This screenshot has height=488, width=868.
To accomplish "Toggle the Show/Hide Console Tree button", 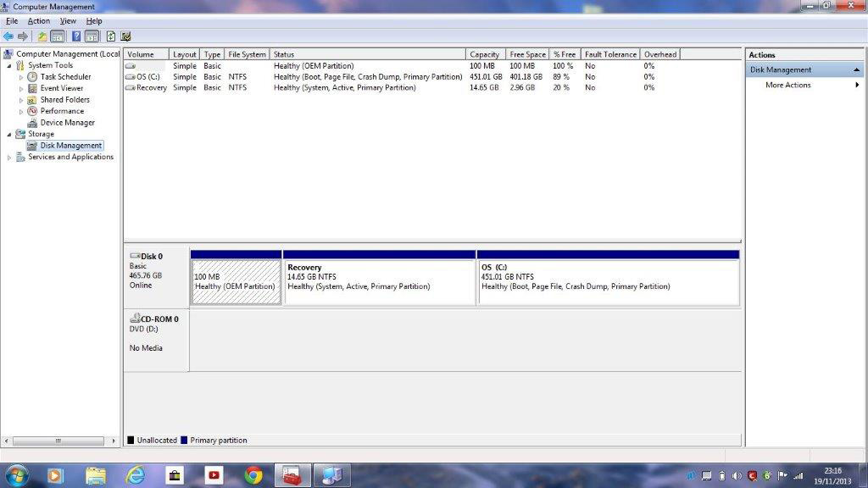I will [57, 36].
